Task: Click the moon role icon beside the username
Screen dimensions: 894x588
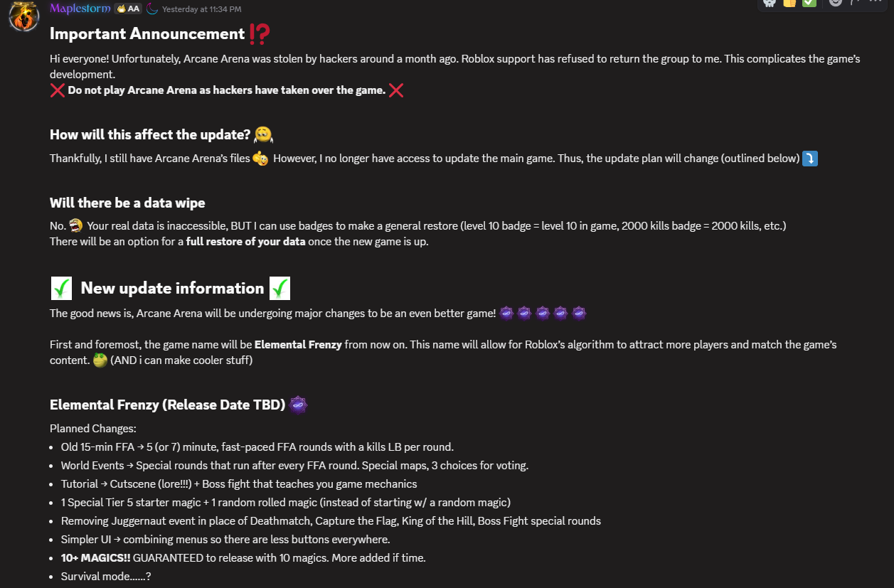Action: pyautogui.click(x=152, y=9)
